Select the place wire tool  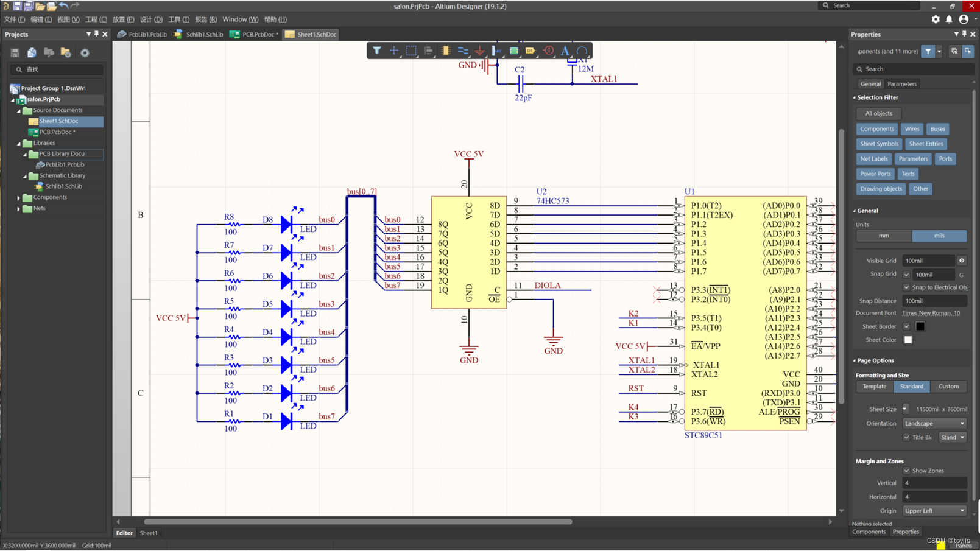463,51
